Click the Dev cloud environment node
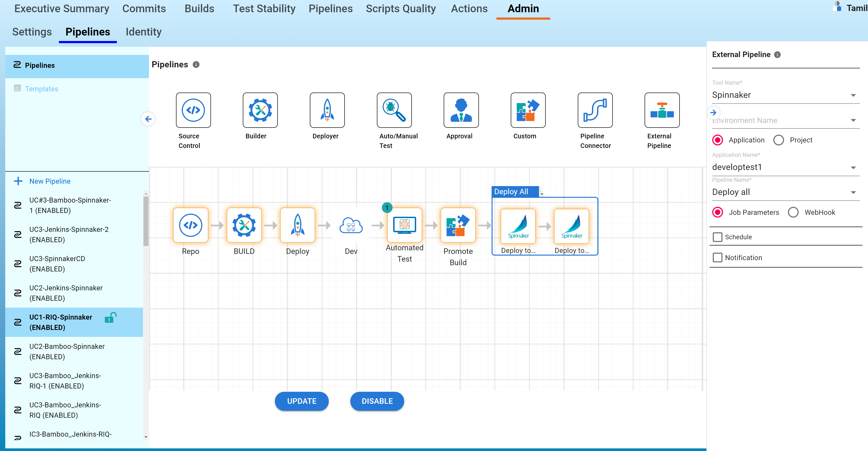 click(351, 225)
